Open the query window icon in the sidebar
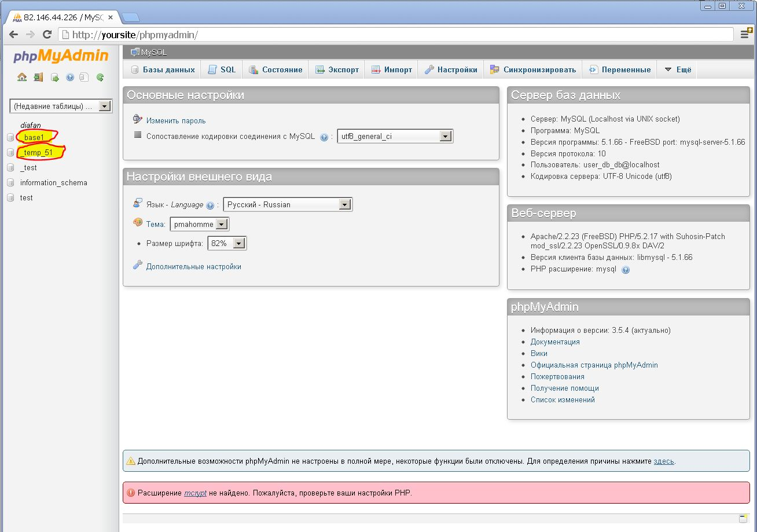This screenshot has width=757, height=532. [x=55, y=77]
